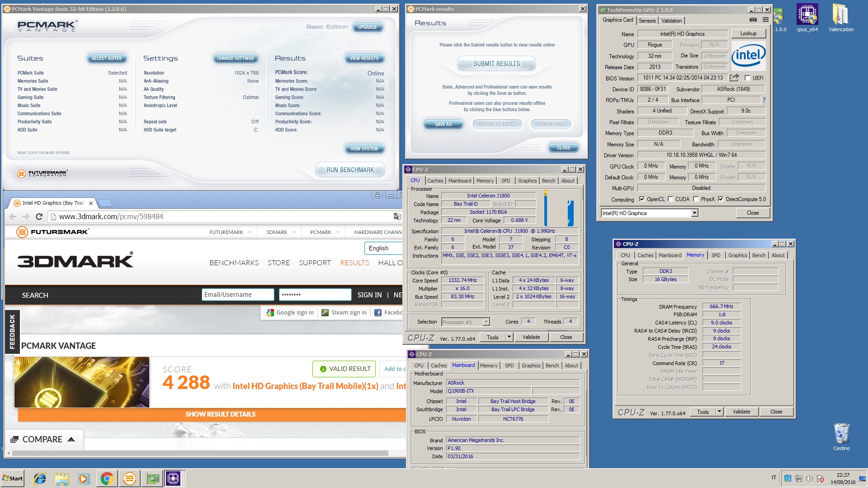868x488 pixels.
Task: Toggle the DirectCompute 5.0 checkbox
Action: 721,199
